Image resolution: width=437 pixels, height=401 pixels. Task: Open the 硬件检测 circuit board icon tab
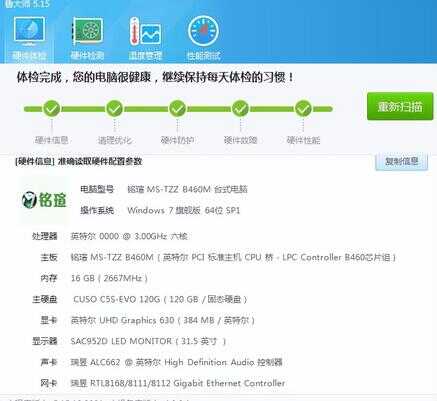tap(87, 38)
